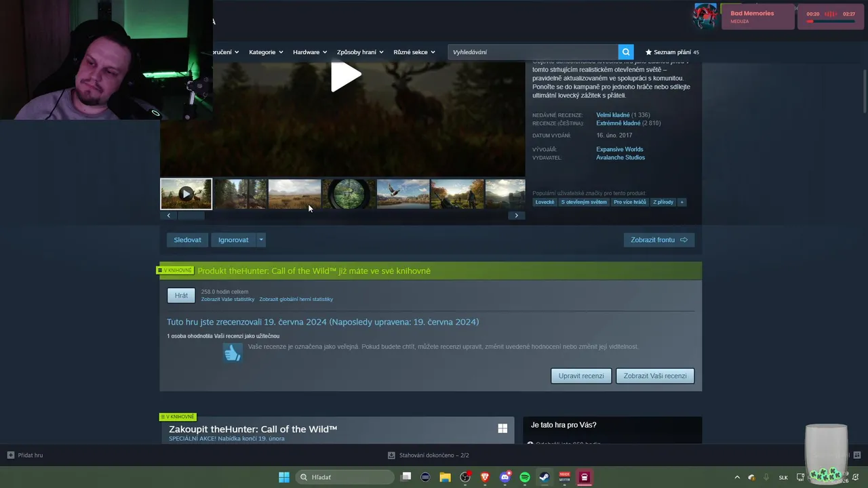Open Zobrazit globální herní statistiky link
Viewport: 868px width, 488px height.
point(296,299)
